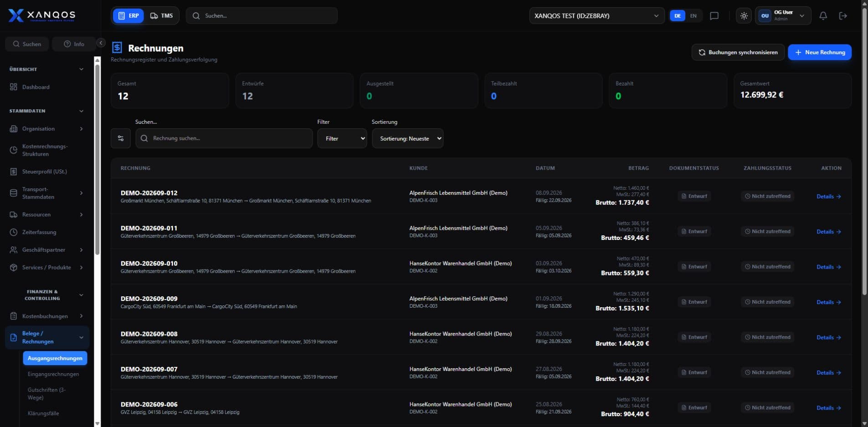Image resolution: width=868 pixels, height=427 pixels.
Task: Collapse the ÜBERSICHT section
Action: coord(81,69)
